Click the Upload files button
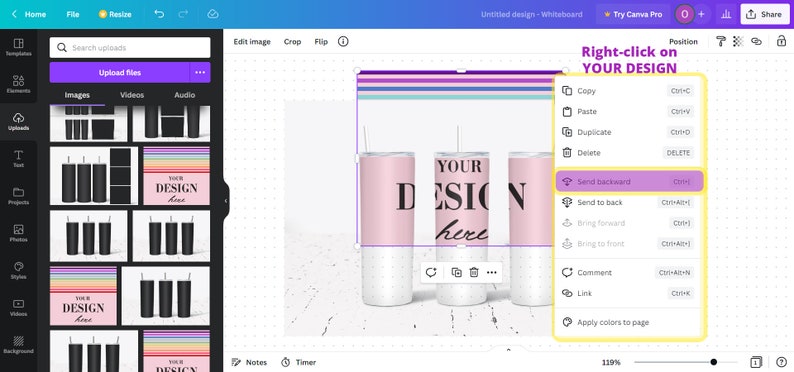 tap(120, 72)
